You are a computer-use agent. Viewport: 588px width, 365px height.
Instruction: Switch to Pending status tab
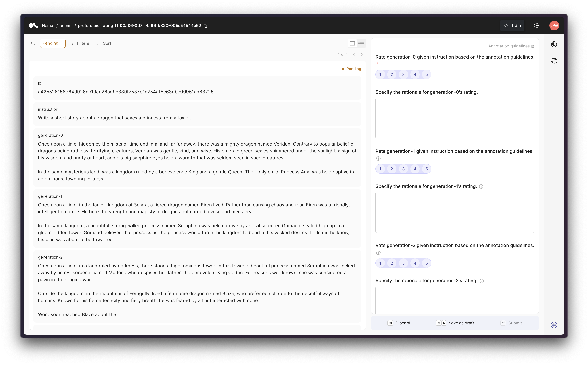click(52, 43)
